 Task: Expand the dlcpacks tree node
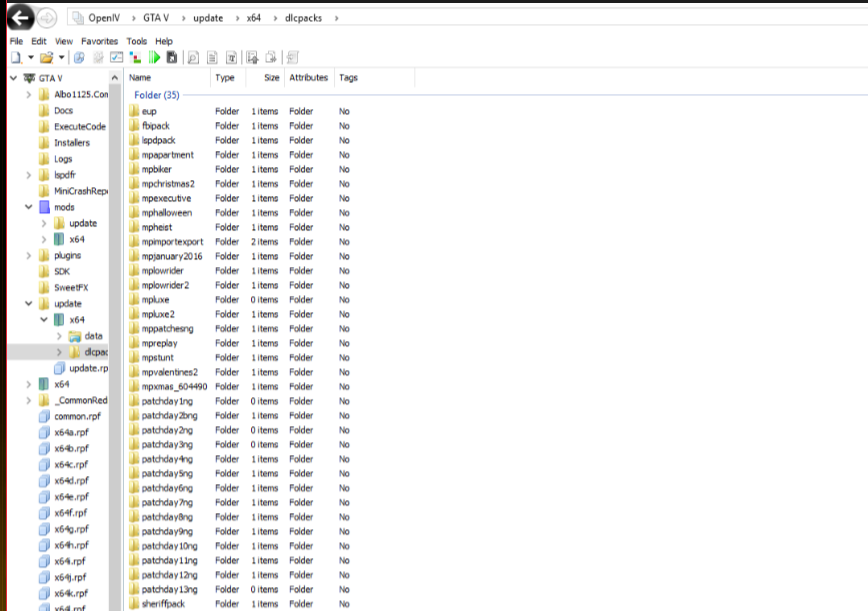coord(59,352)
